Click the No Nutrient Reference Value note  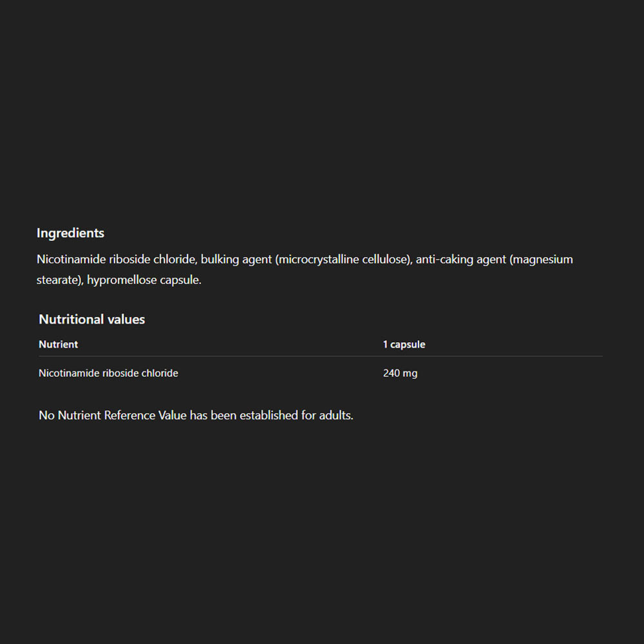196,415
